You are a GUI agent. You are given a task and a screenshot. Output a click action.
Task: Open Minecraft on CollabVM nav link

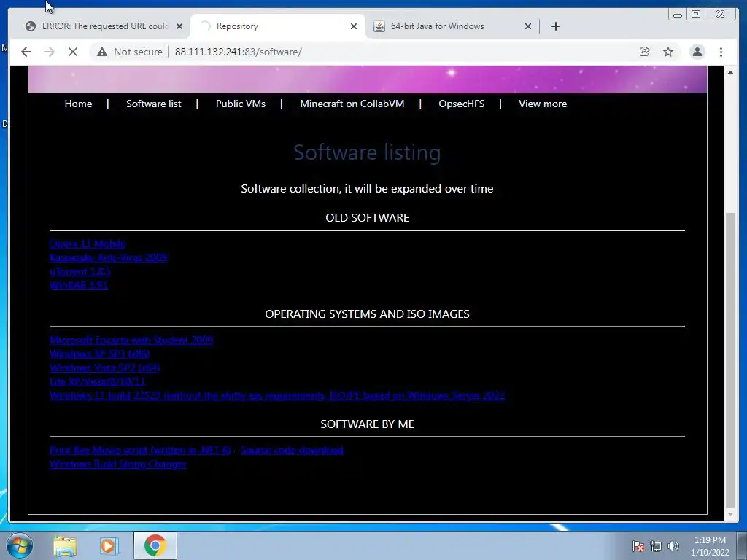[352, 104]
